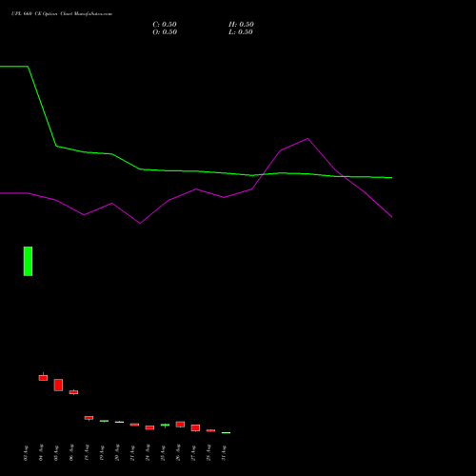Click the red candle above the 06 Aug label
476x476 pixels.
click(x=73, y=392)
